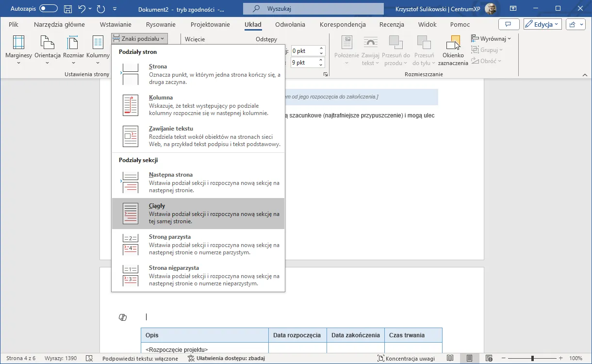Viewport: 592px width, 364px height.
Task: Switch to the Wstawianie tab
Action: coord(115,24)
